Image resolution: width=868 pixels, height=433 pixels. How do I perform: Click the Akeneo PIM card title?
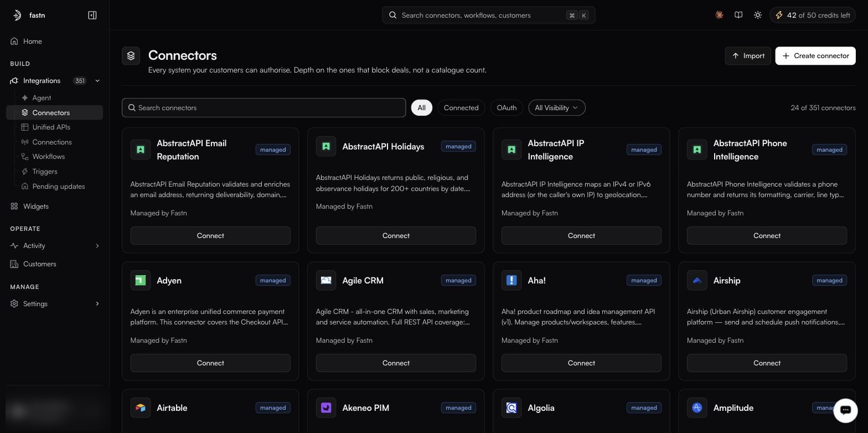click(x=366, y=408)
